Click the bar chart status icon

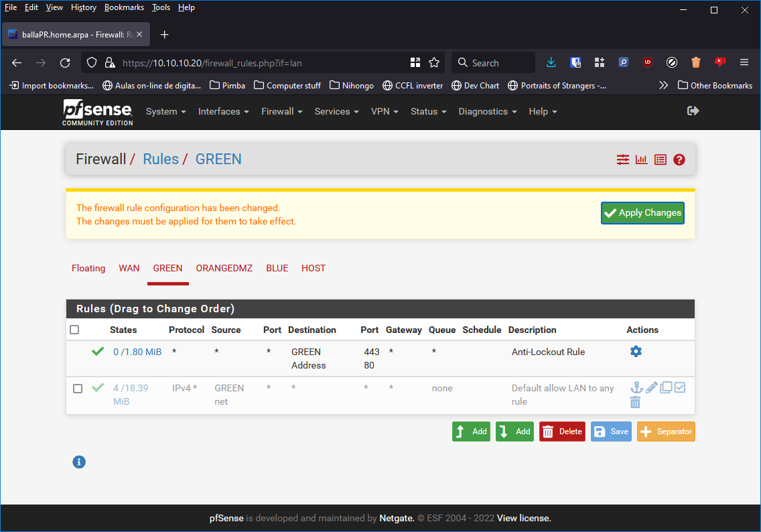(x=642, y=159)
